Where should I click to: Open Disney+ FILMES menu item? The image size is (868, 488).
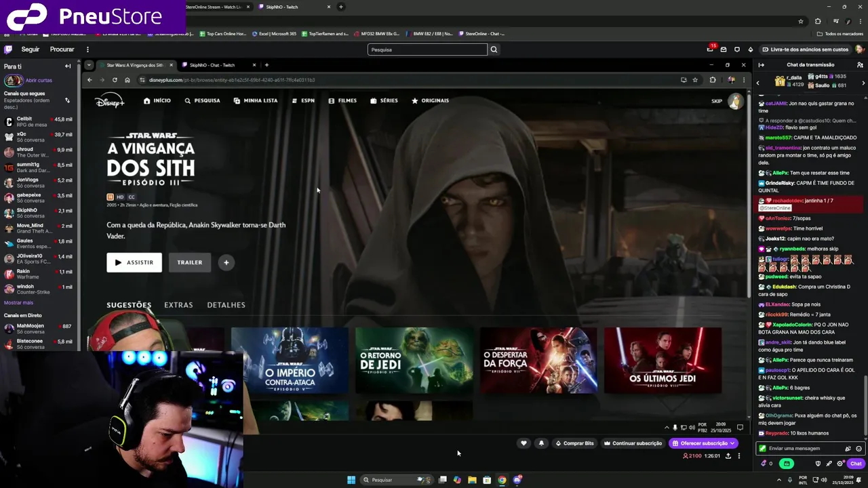click(342, 100)
